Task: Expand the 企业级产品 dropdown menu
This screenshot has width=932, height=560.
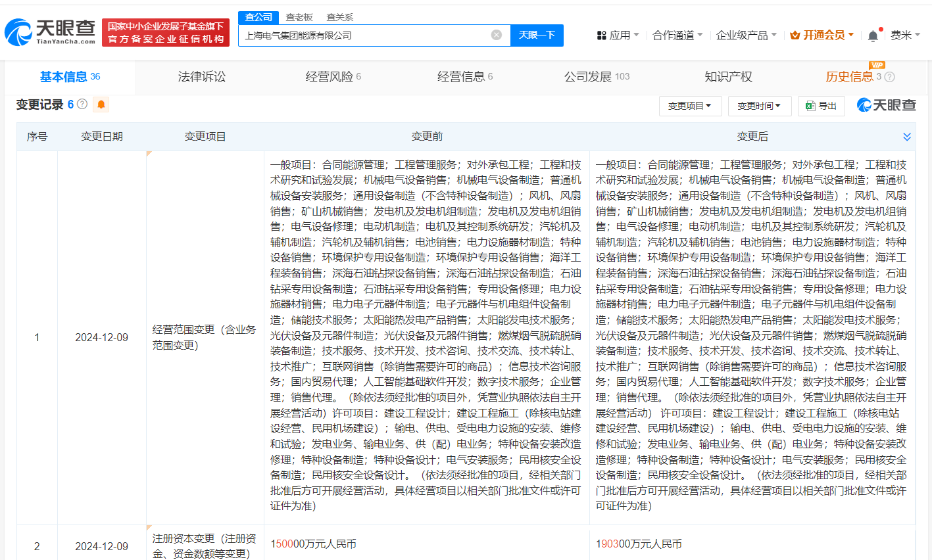Action: (x=746, y=35)
